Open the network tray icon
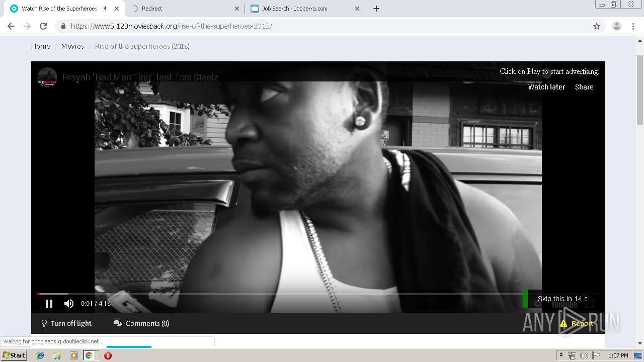The height and width of the screenshot is (362, 644). click(572, 355)
